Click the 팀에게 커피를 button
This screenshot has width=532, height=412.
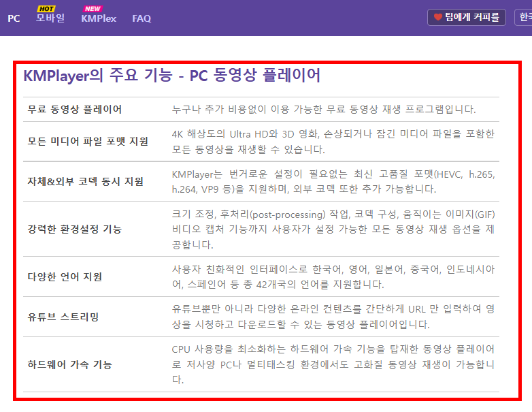(x=467, y=17)
